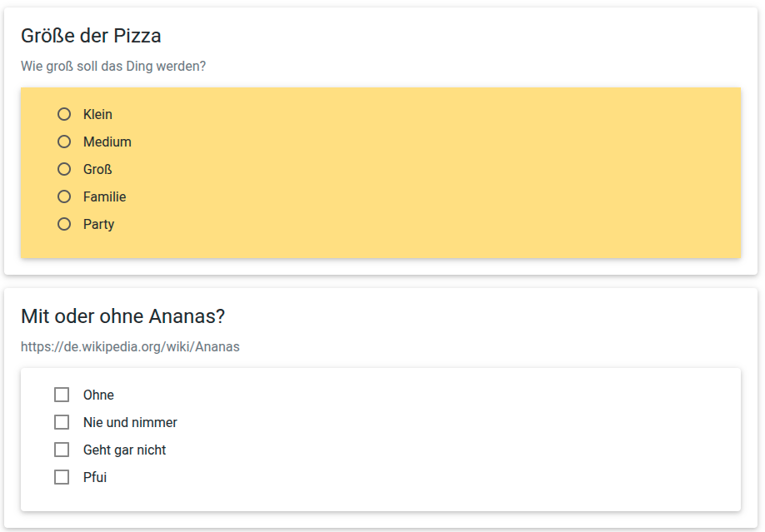Screen dimensions: 765x532
Task: Enable the Geht gar nicht checkbox
Action: click(x=62, y=450)
